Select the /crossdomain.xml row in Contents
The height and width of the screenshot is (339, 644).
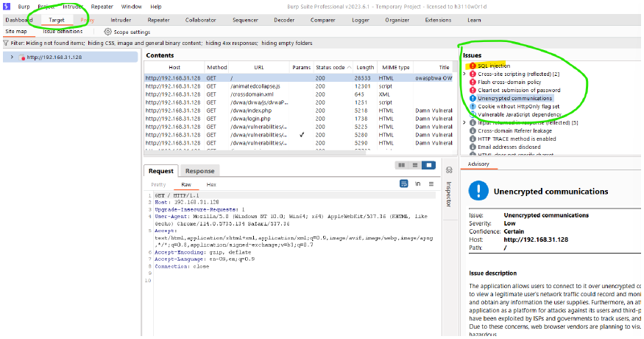[298, 94]
